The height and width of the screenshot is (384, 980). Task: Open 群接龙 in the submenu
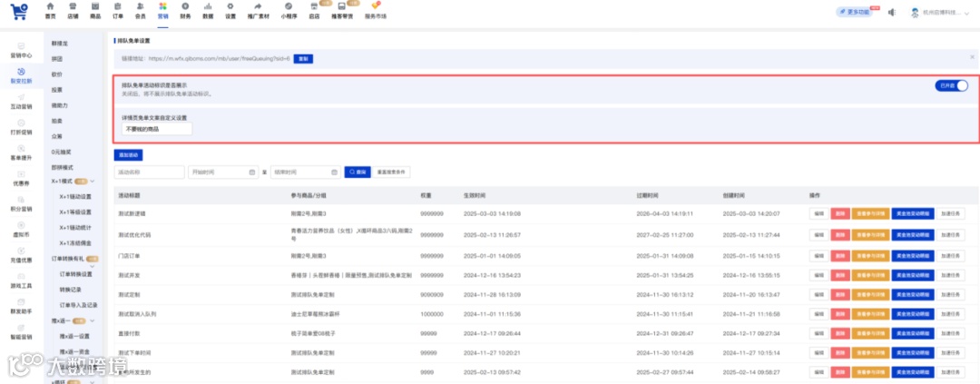click(59, 44)
